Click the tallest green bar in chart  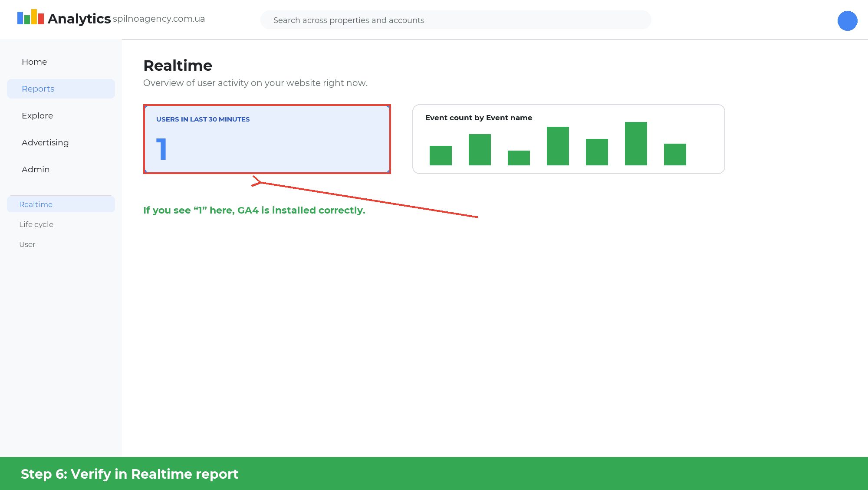tap(636, 144)
